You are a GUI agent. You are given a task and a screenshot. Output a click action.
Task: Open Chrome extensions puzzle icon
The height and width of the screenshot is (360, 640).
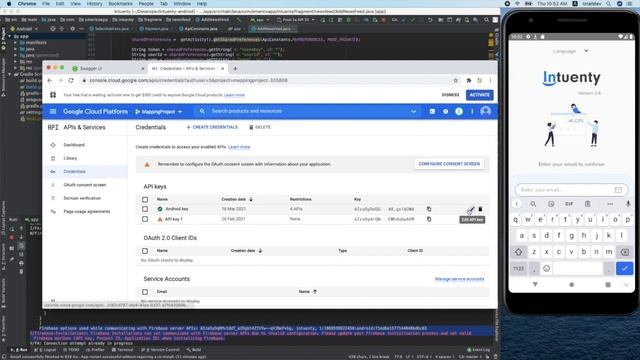coord(469,80)
